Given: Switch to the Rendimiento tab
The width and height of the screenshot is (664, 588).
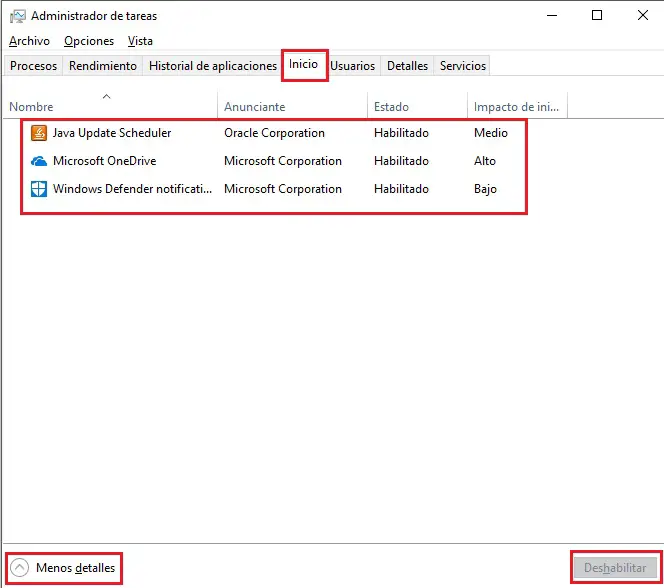Looking at the screenshot, I should [x=103, y=66].
